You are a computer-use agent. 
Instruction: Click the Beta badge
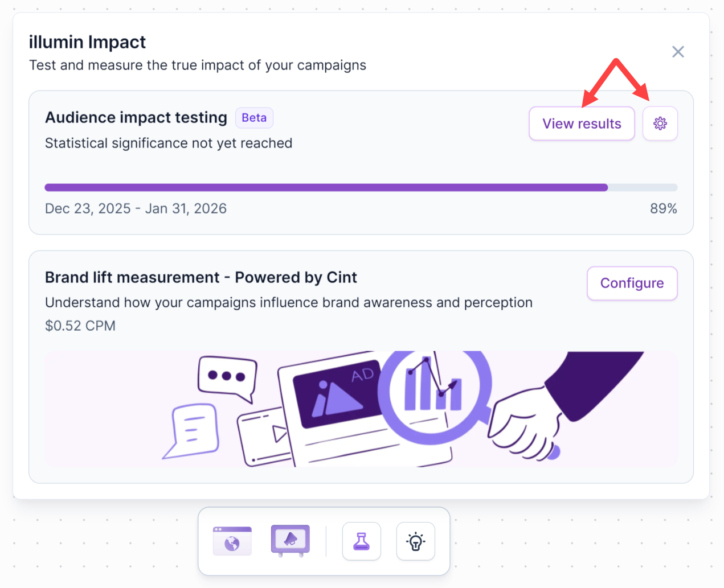[254, 118]
